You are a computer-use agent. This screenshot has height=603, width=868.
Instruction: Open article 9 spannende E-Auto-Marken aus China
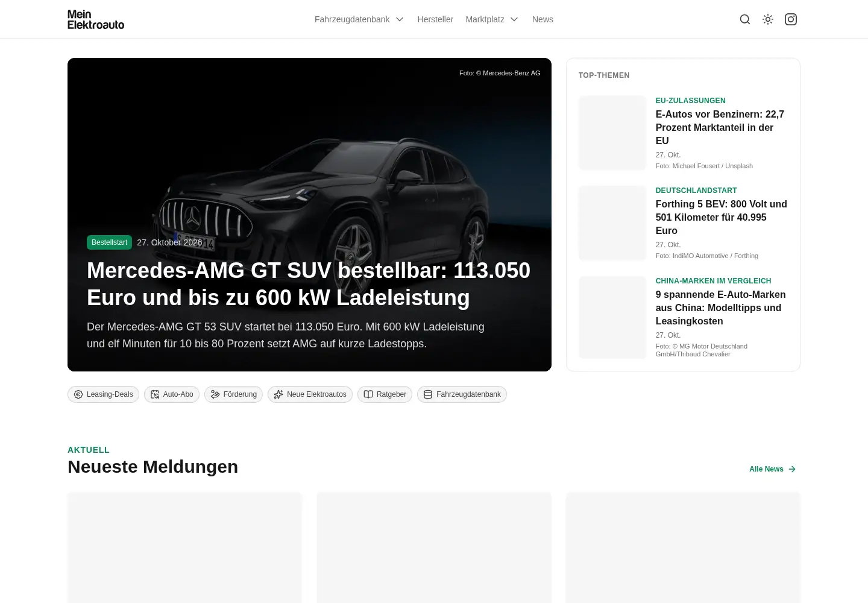(722, 308)
